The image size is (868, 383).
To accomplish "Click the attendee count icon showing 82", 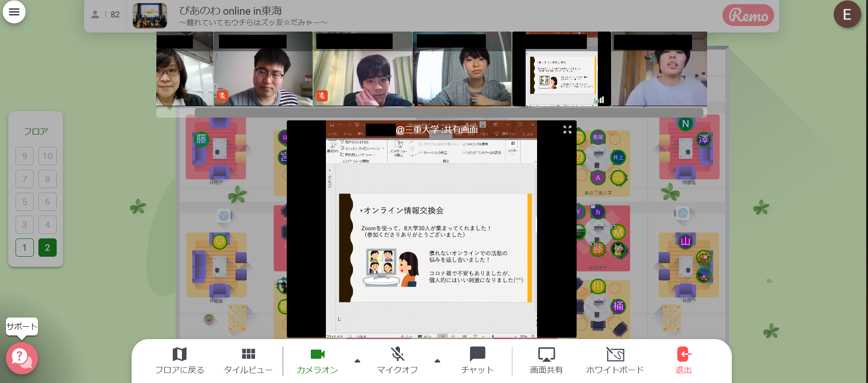I will tap(95, 15).
